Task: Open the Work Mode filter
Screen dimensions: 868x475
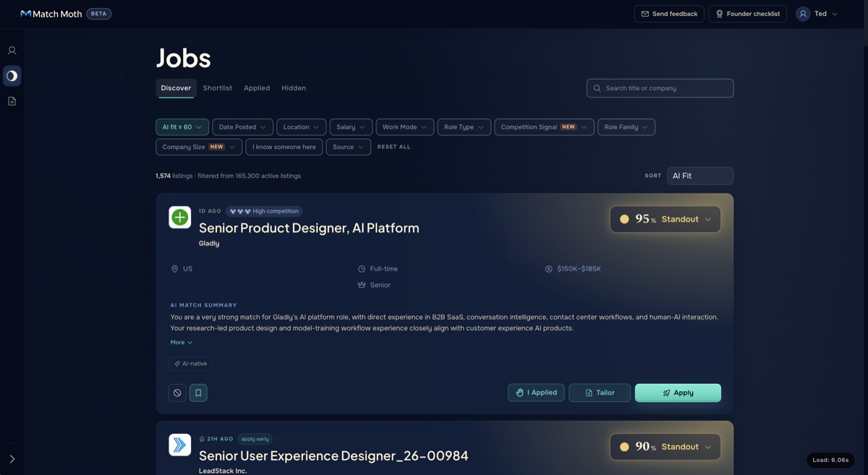Action: (404, 127)
